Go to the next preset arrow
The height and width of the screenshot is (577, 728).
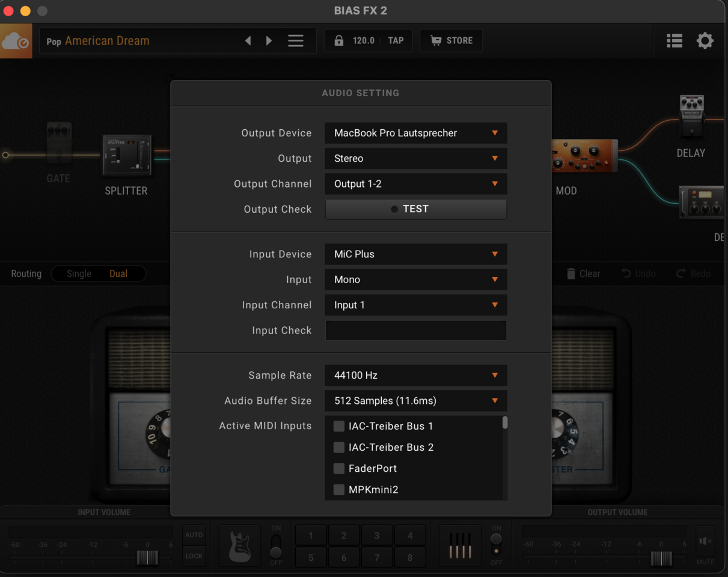click(x=269, y=41)
